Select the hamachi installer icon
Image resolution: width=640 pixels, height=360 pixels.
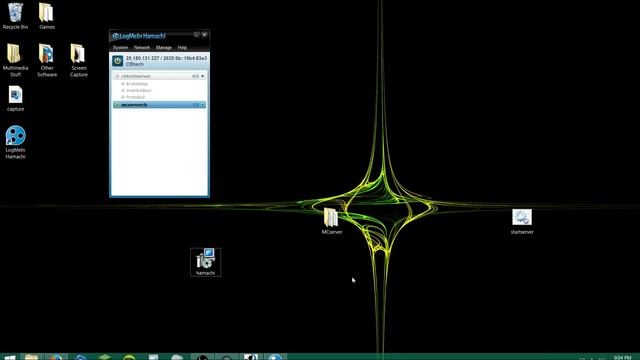[x=206, y=262]
